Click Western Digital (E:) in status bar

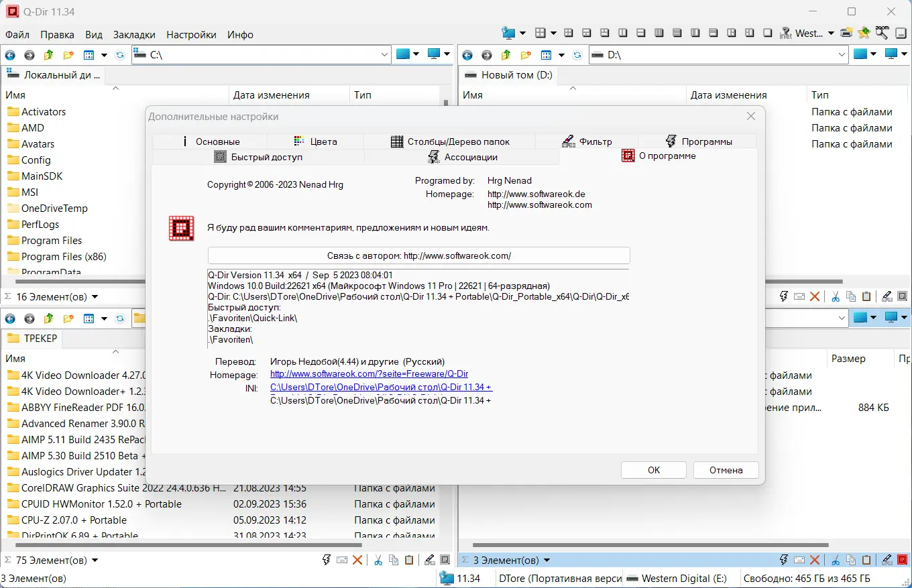[678, 579]
